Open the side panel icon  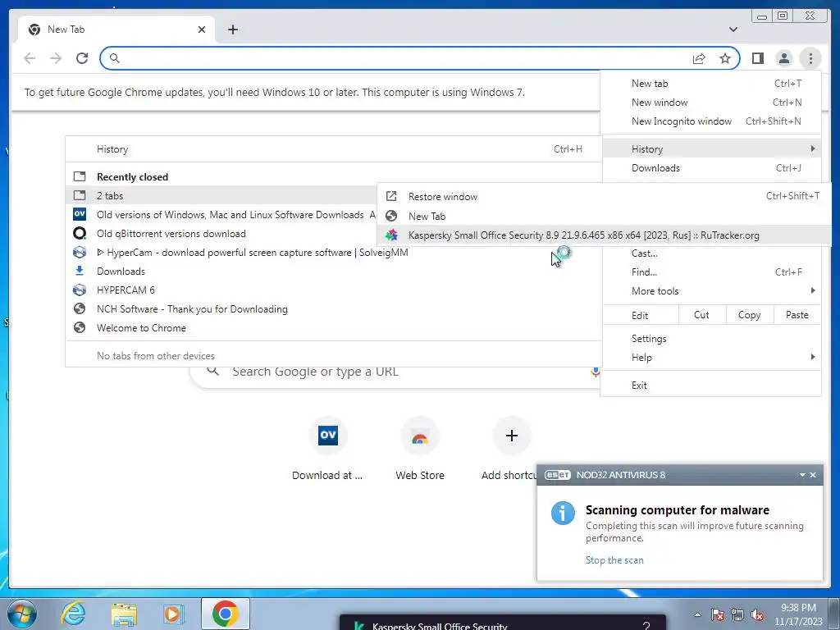(x=757, y=58)
